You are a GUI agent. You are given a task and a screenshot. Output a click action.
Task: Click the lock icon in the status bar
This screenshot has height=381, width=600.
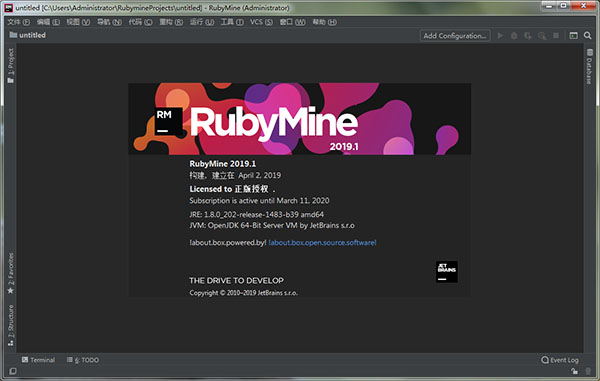point(574,371)
